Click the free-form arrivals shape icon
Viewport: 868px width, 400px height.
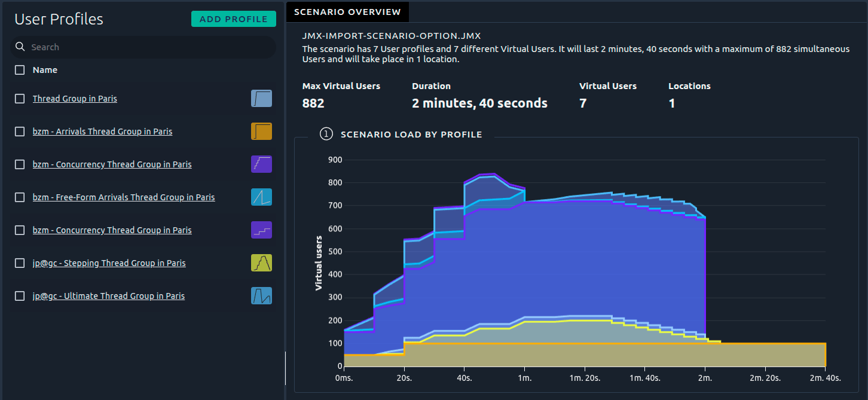(261, 197)
